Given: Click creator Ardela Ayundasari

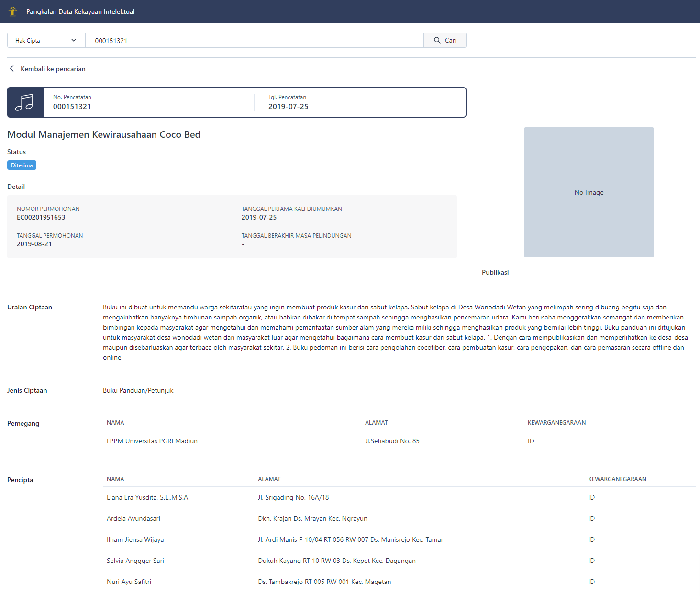Looking at the screenshot, I should click(133, 518).
